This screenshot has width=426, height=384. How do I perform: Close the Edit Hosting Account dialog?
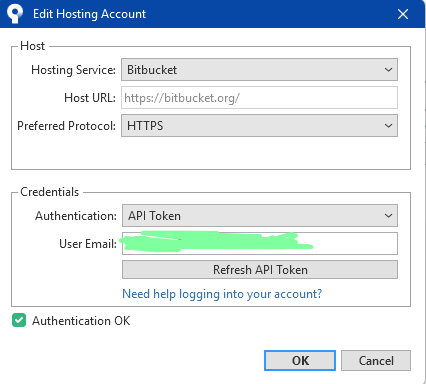click(x=403, y=14)
